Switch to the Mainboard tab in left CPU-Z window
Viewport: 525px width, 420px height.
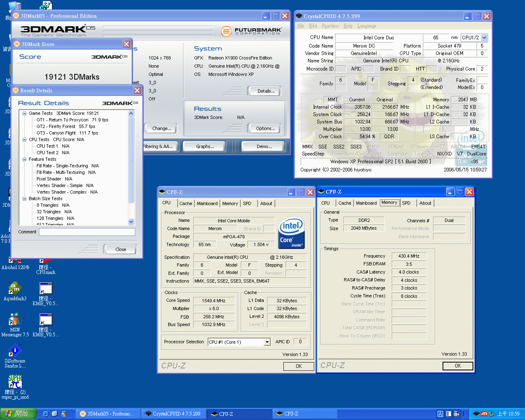click(207, 203)
